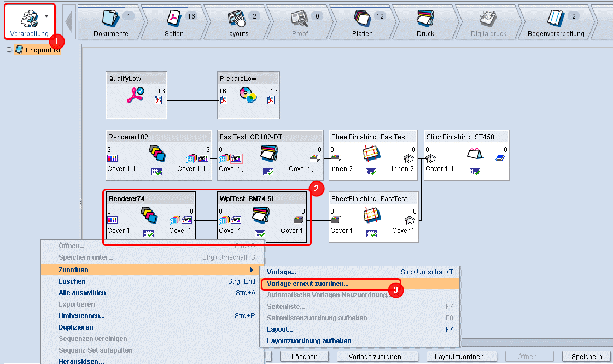Click Renderer102 status check icon

click(157, 172)
